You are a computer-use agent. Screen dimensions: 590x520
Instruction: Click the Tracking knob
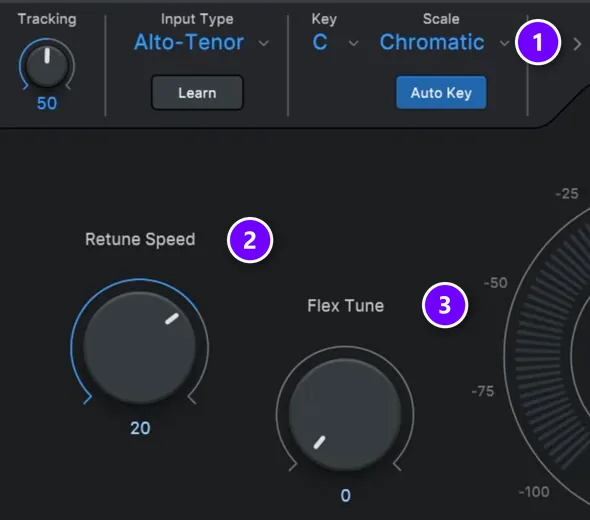pos(47,65)
